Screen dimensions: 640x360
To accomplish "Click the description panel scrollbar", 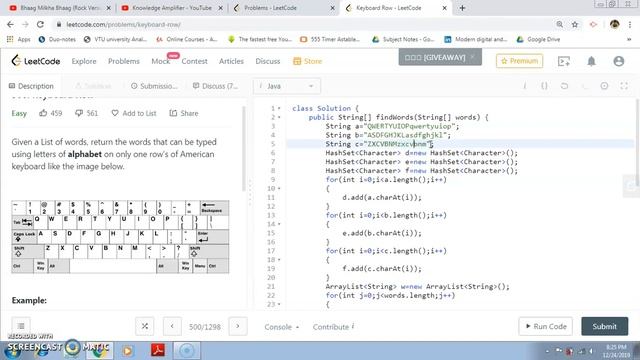I will (x=244, y=149).
